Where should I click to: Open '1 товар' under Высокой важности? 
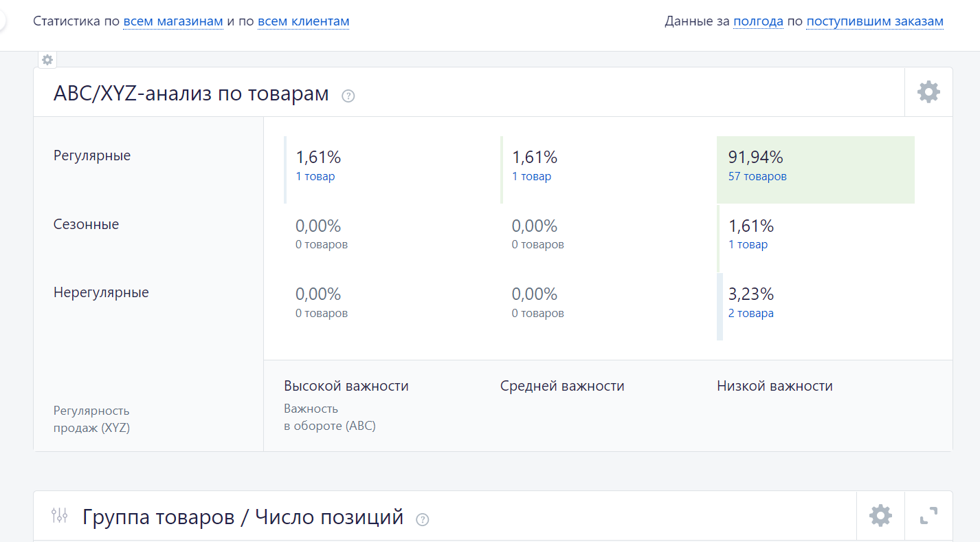pos(315,176)
